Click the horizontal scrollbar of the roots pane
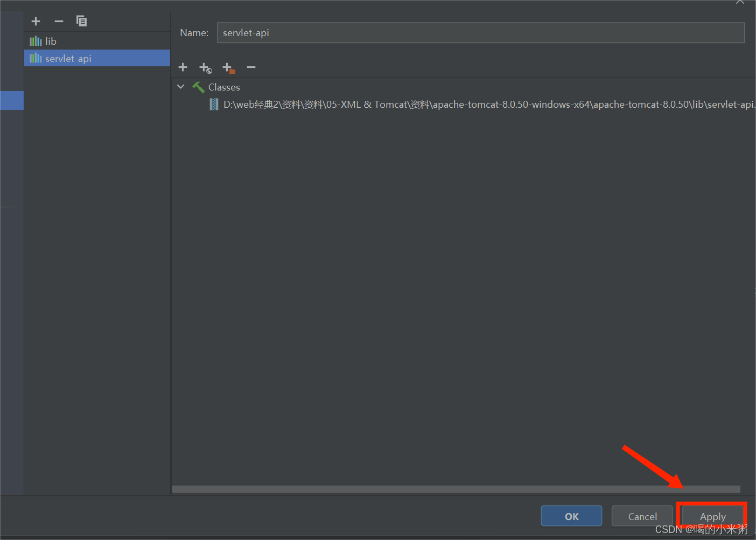This screenshot has width=756, height=540. pos(456,489)
